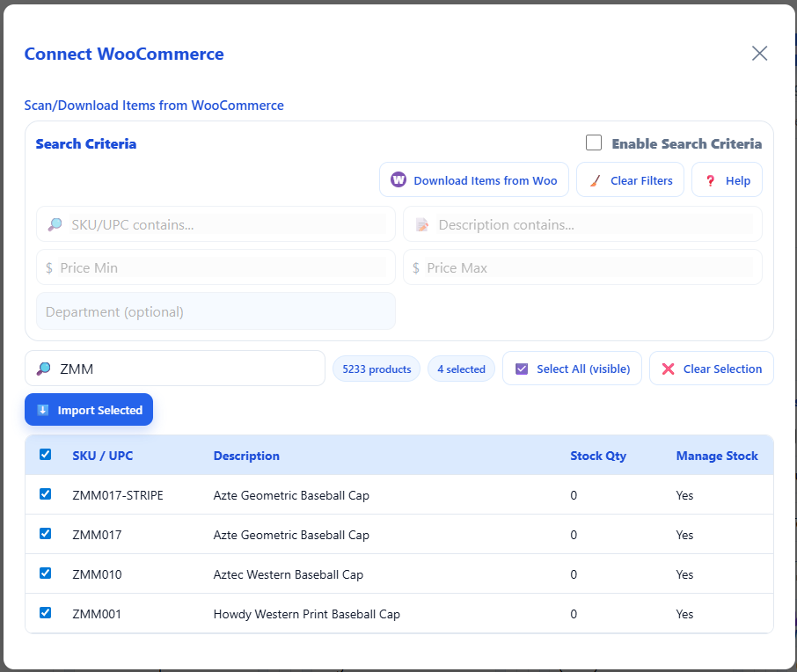Click the red X icon on Clear Selection
This screenshot has width=797, height=672.
[x=667, y=368]
